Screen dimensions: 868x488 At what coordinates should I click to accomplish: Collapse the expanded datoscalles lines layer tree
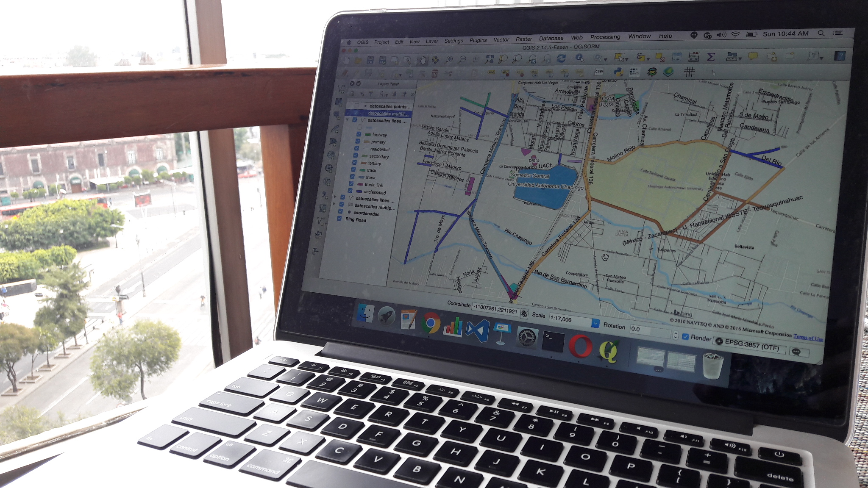point(348,120)
